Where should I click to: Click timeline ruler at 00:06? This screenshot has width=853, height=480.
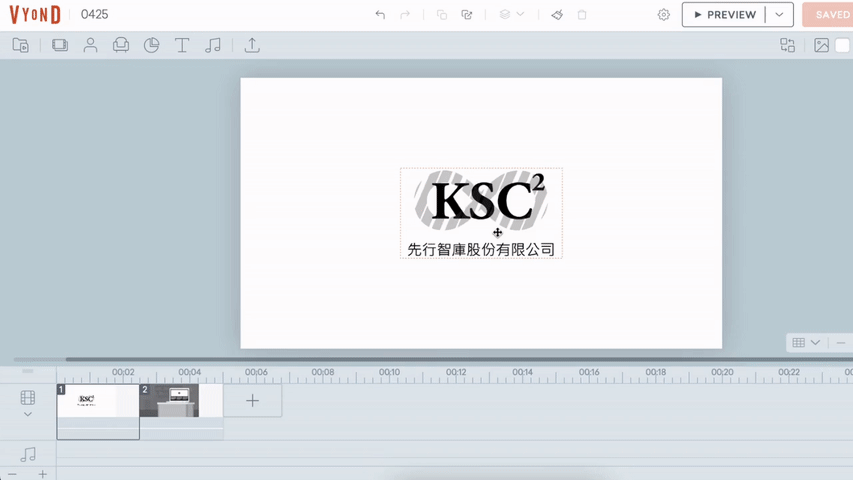(x=256, y=372)
